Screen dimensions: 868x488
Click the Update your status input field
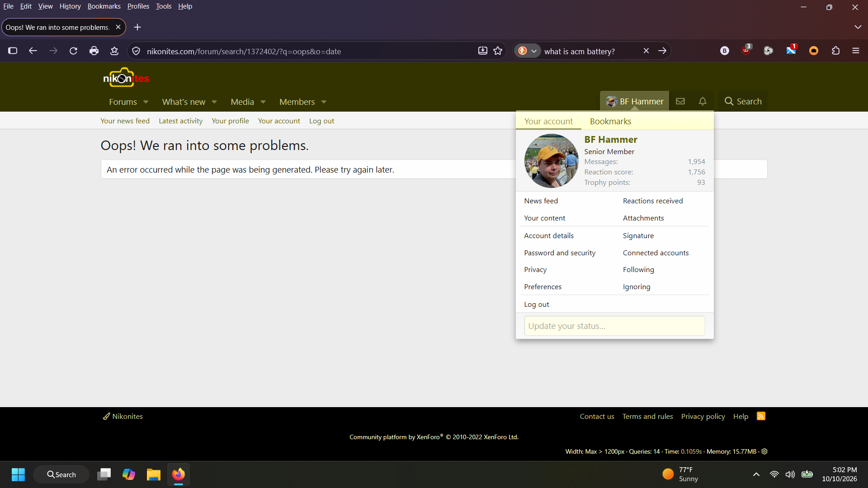(x=614, y=326)
